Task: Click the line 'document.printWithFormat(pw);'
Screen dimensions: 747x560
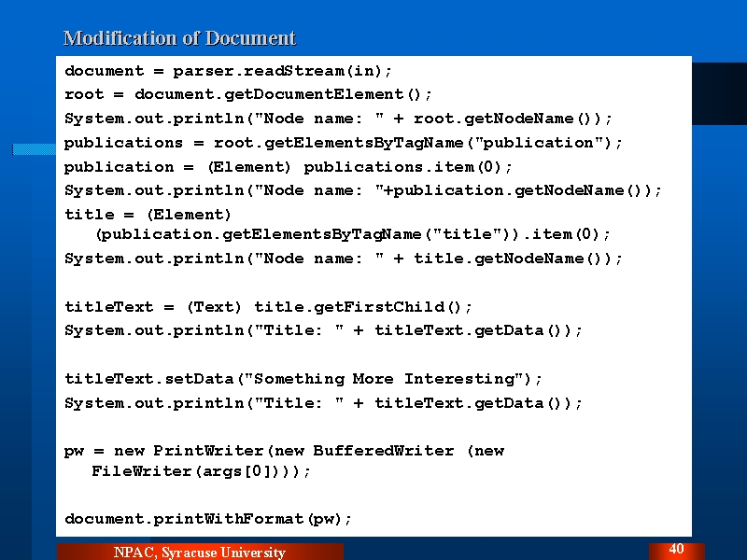Action: [208, 519]
